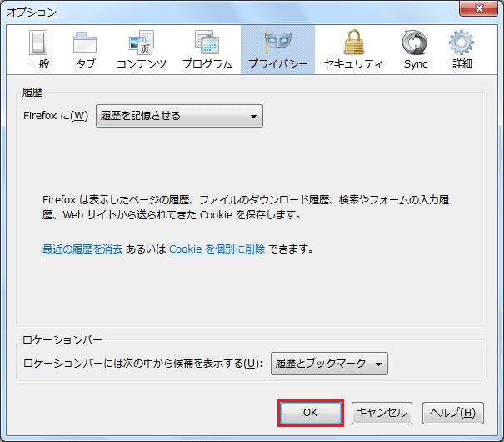Image resolution: width=504 pixels, height=442 pixels.
Task: Close the オプション dialog window
Action: [x=478, y=8]
